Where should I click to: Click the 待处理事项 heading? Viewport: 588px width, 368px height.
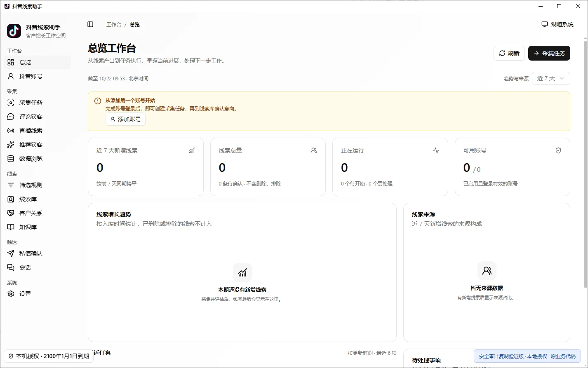[x=426, y=360]
